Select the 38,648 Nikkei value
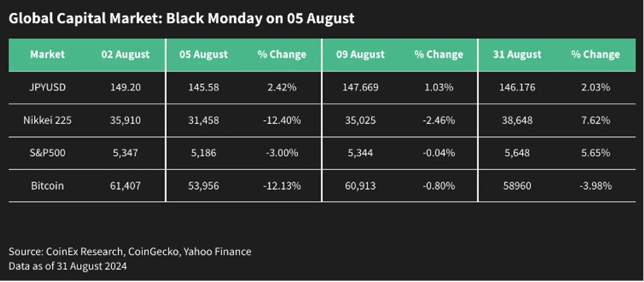 point(517,120)
